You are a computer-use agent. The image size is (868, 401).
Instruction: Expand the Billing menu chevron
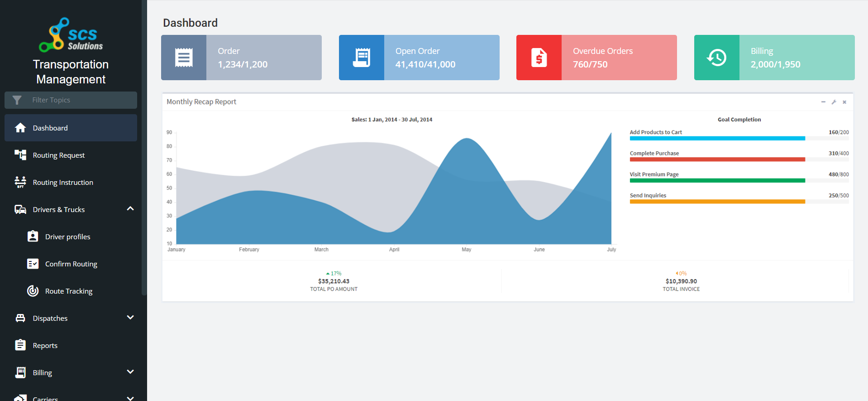click(x=130, y=372)
